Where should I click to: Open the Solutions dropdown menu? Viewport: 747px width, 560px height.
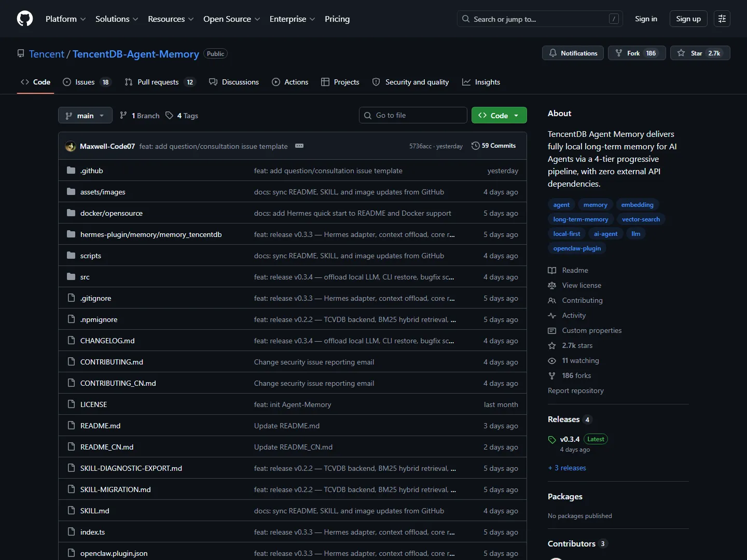[x=117, y=19]
